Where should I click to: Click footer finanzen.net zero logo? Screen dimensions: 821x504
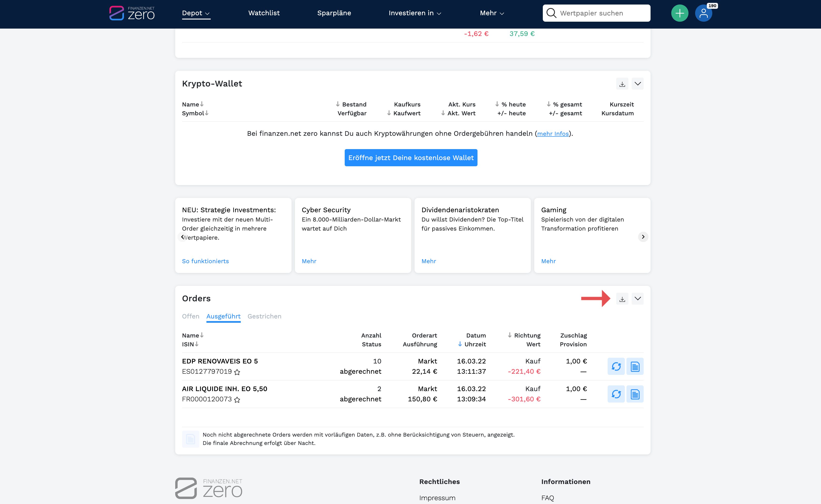coord(209,488)
